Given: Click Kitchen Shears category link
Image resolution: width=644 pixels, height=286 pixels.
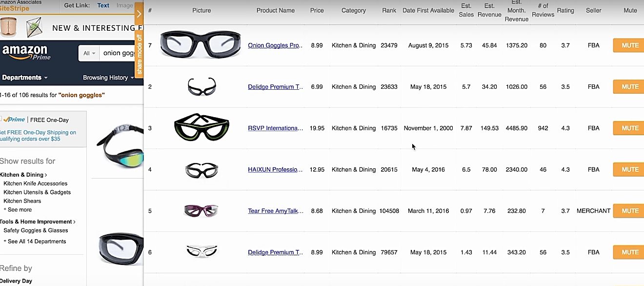Looking at the screenshot, I should click(x=22, y=201).
